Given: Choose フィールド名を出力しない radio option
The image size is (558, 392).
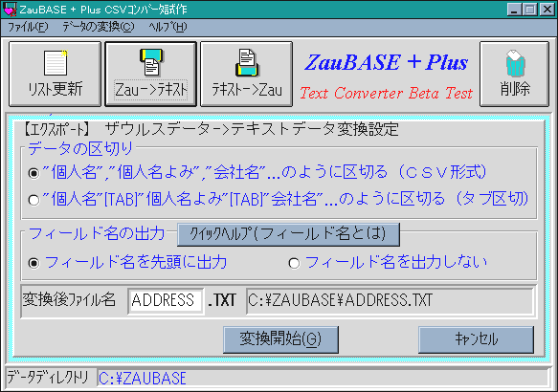Looking at the screenshot, I should 294,263.
